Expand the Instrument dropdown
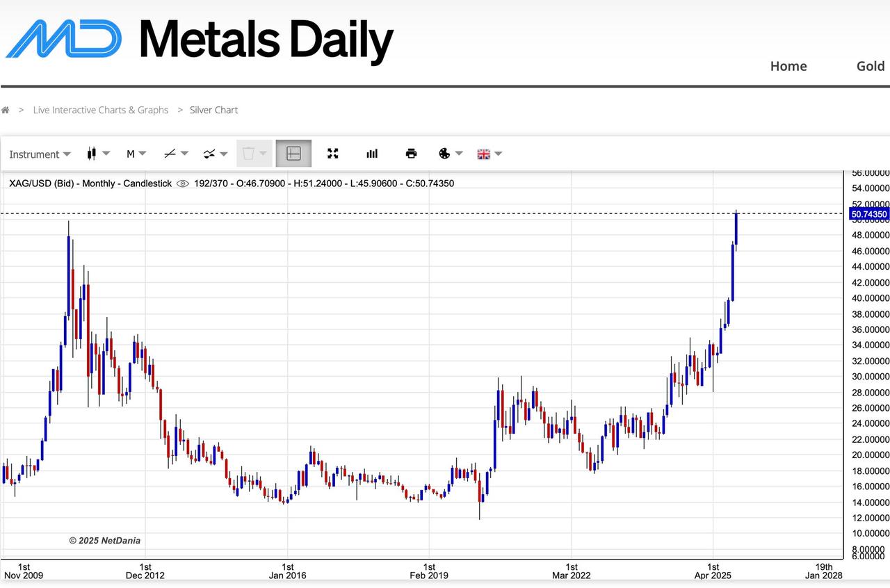This screenshot has width=890, height=588. pos(40,154)
